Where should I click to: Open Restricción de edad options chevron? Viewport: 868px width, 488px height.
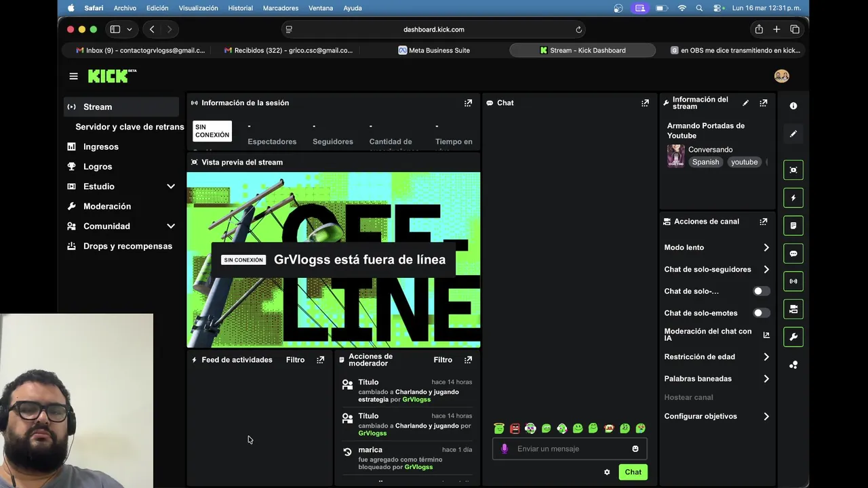pyautogui.click(x=766, y=357)
